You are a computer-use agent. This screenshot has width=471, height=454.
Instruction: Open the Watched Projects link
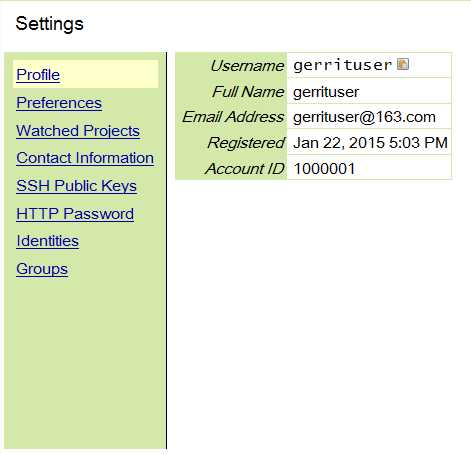click(78, 130)
